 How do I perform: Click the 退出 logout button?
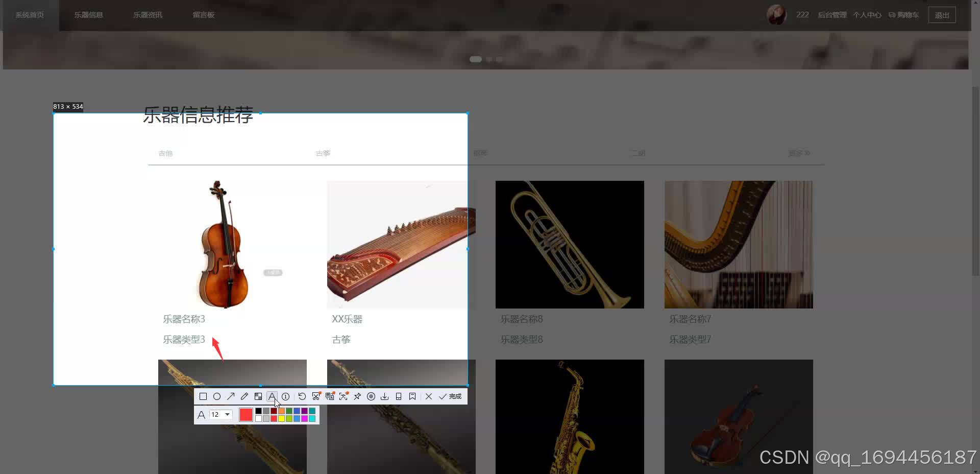[942, 15]
